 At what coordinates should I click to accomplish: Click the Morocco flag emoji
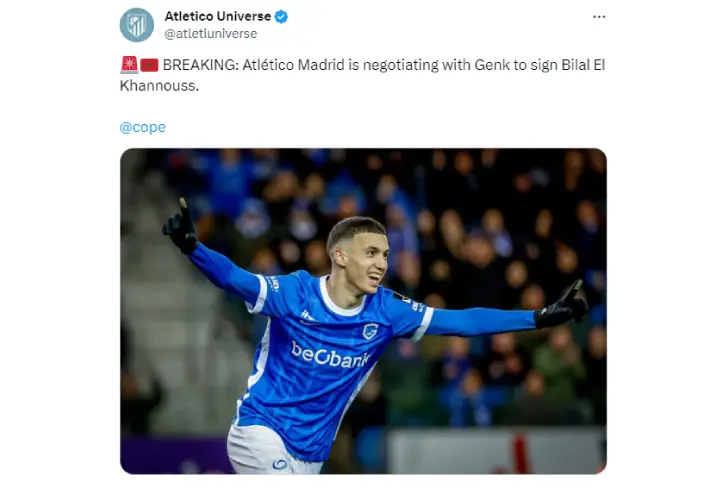click(150, 65)
